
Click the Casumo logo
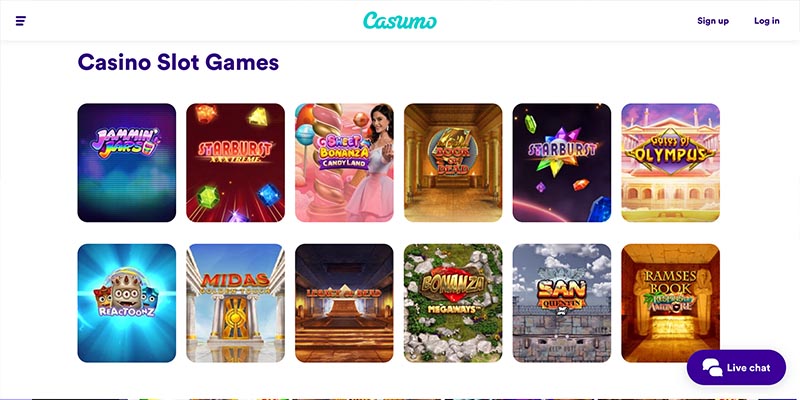399,20
